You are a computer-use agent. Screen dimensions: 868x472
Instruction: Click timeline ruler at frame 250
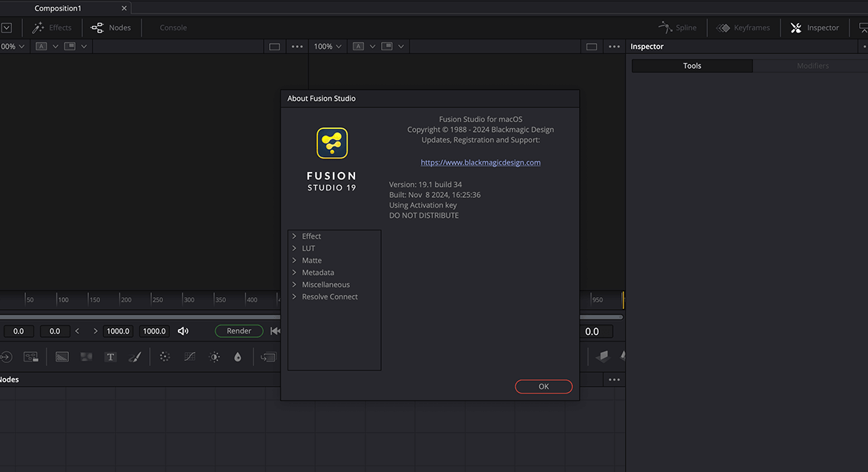coord(158,300)
